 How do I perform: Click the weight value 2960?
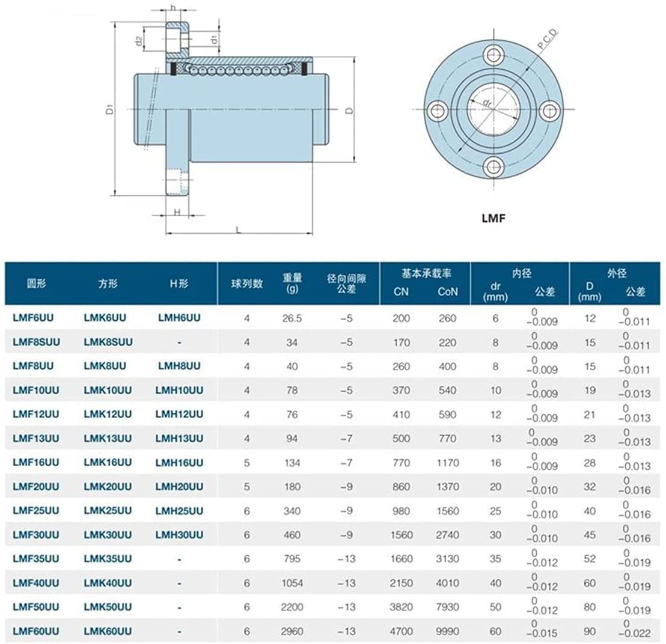point(292,631)
